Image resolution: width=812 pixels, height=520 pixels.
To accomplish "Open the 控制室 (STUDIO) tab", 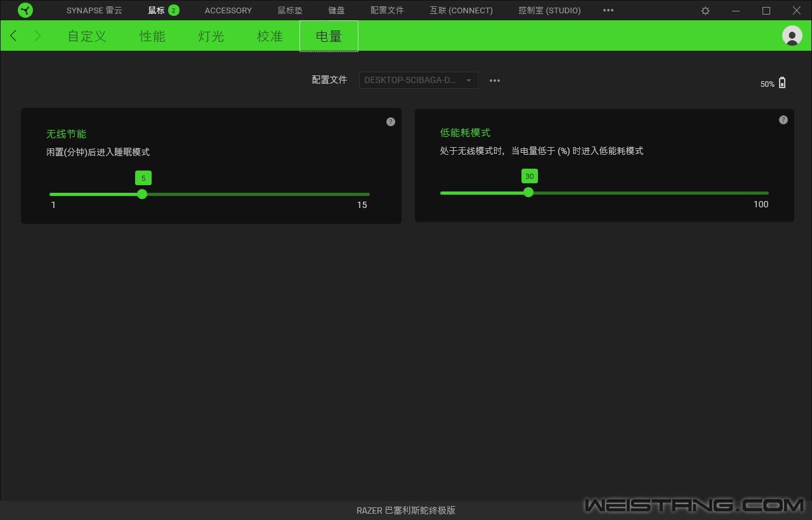I will pyautogui.click(x=549, y=10).
